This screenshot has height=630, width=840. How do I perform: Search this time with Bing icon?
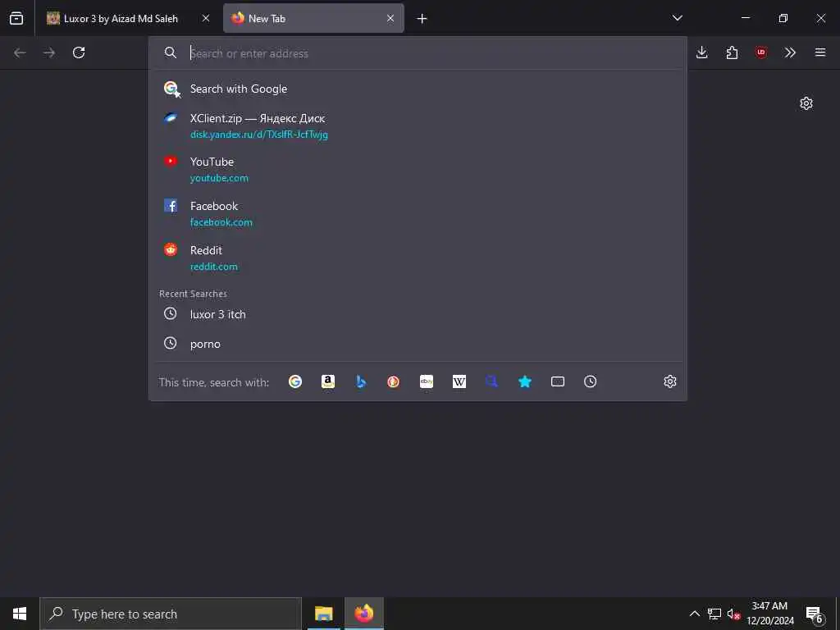(x=361, y=381)
